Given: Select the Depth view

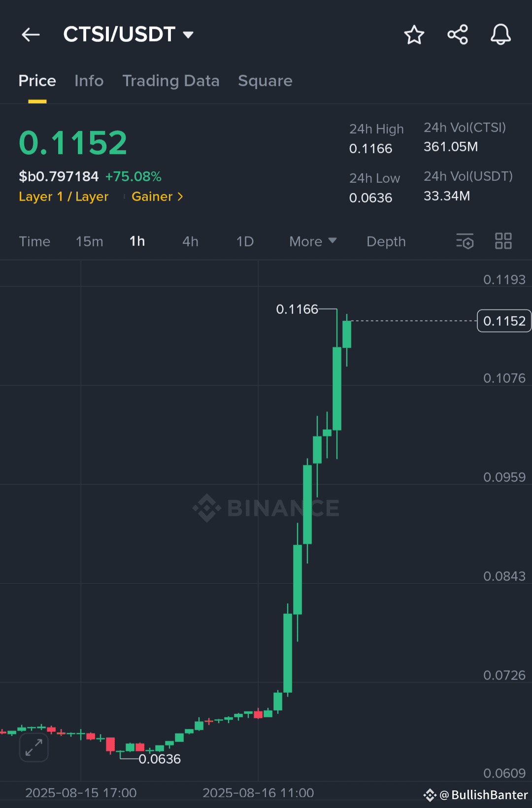Looking at the screenshot, I should tap(386, 241).
